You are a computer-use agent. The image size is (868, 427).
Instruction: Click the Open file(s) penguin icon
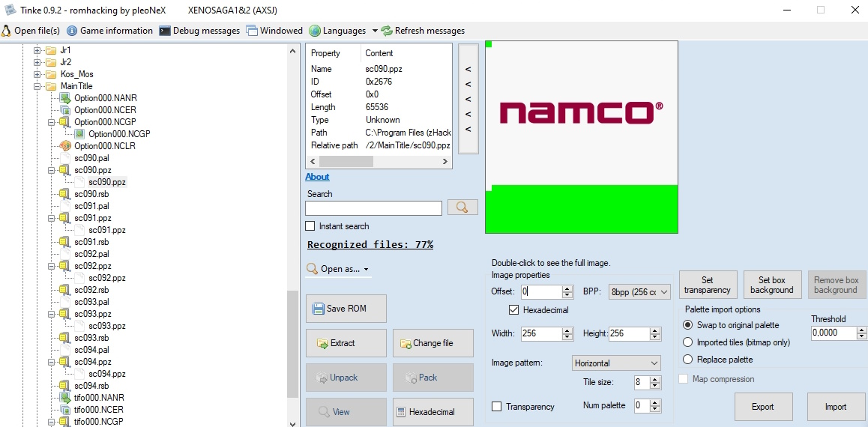click(x=6, y=31)
